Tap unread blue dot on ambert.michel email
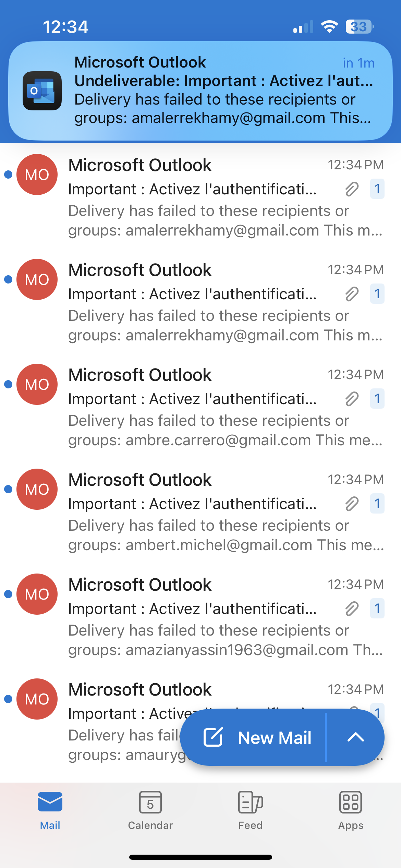This screenshot has width=401, height=868. (x=8, y=490)
